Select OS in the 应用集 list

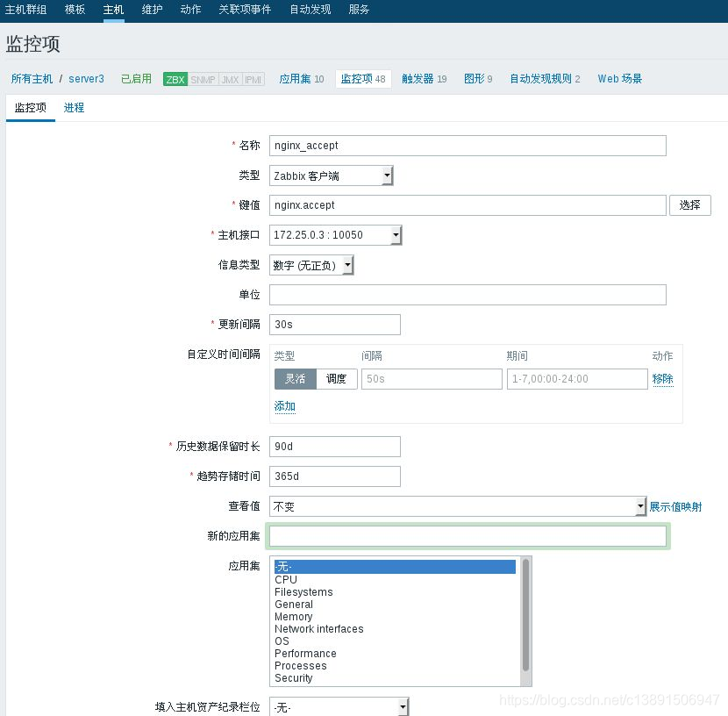(395, 641)
